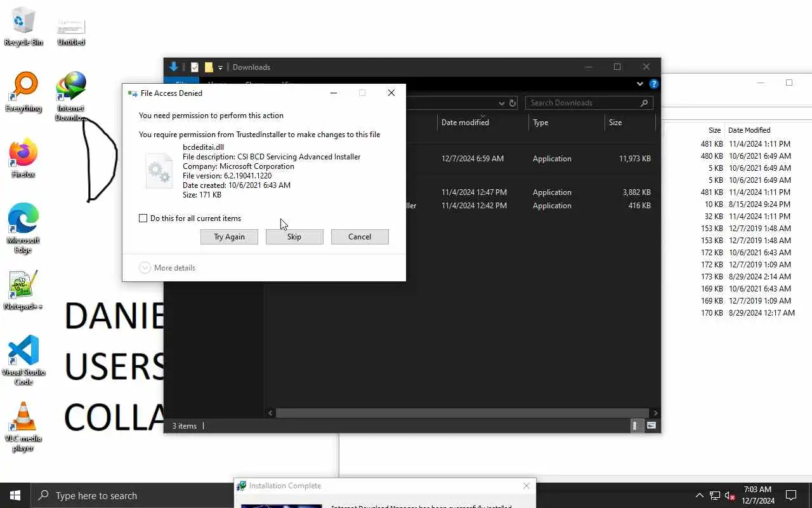812x508 pixels.
Task: Click the bcdeditai.dll file icon
Action: click(x=159, y=170)
